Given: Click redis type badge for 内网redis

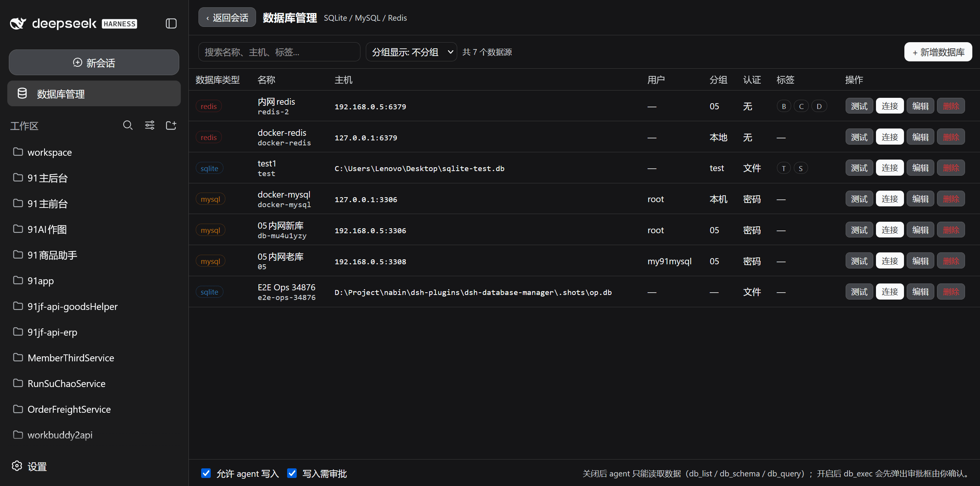Looking at the screenshot, I should point(209,106).
